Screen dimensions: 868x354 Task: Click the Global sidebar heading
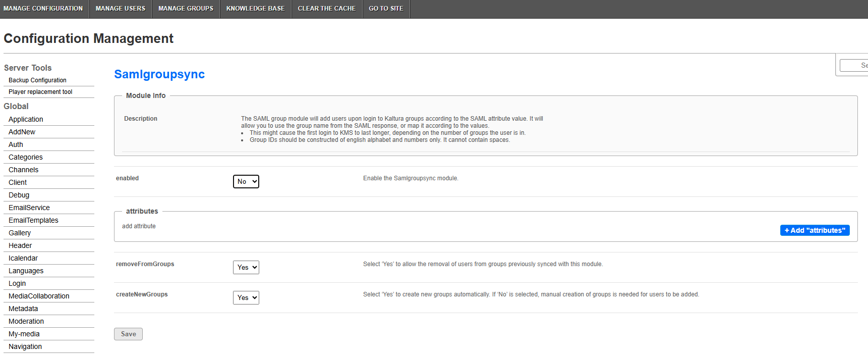coord(16,106)
